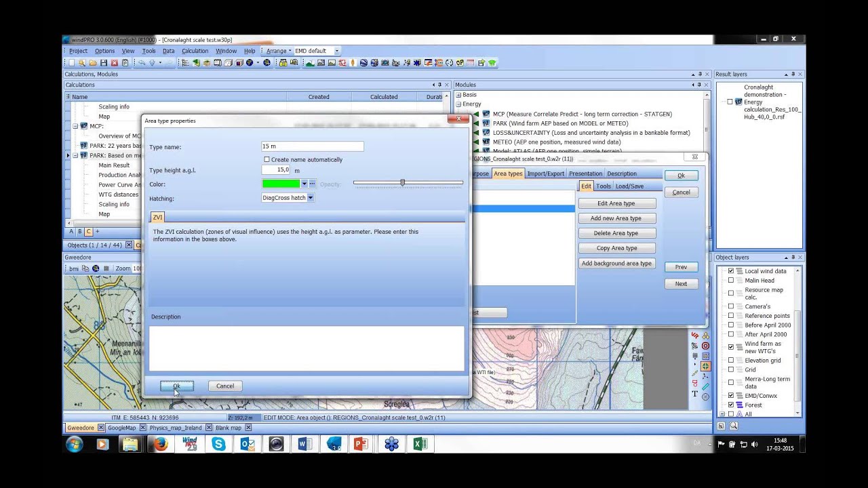Switch to the GoogleMap map tab
Screen dimensions: 868x488
122,428
